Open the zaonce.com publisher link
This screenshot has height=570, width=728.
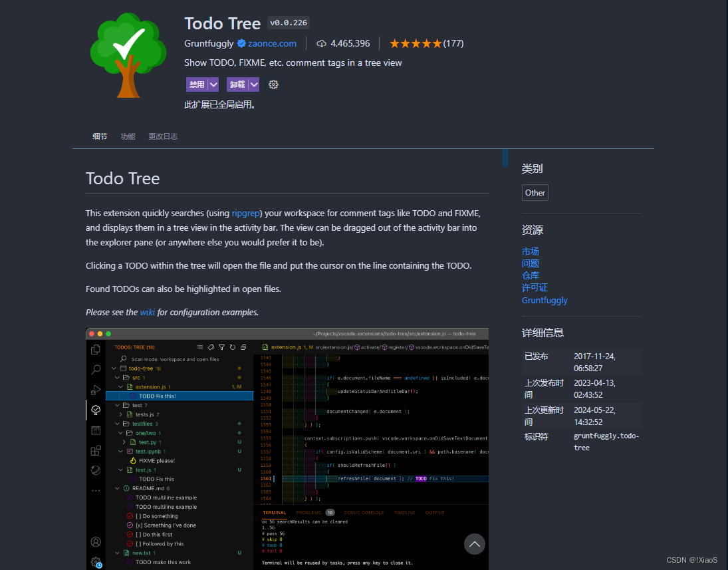(x=272, y=44)
